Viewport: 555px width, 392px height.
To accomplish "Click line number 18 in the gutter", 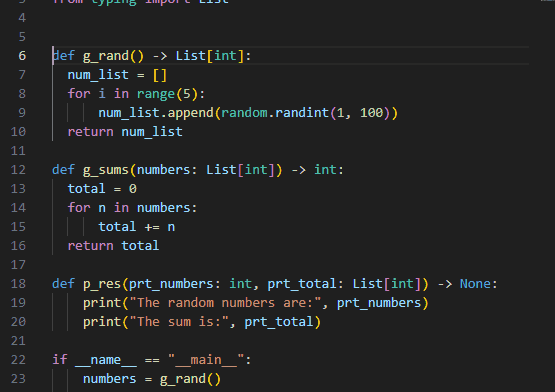I will pos(18,284).
